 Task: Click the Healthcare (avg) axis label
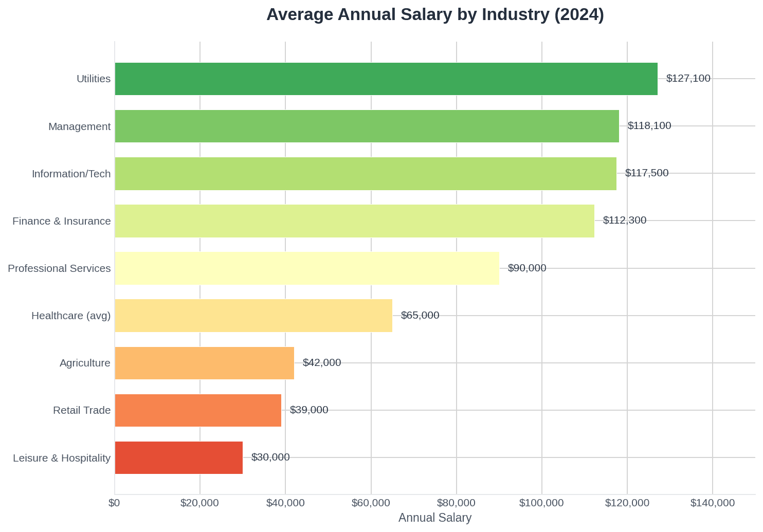[71, 316]
